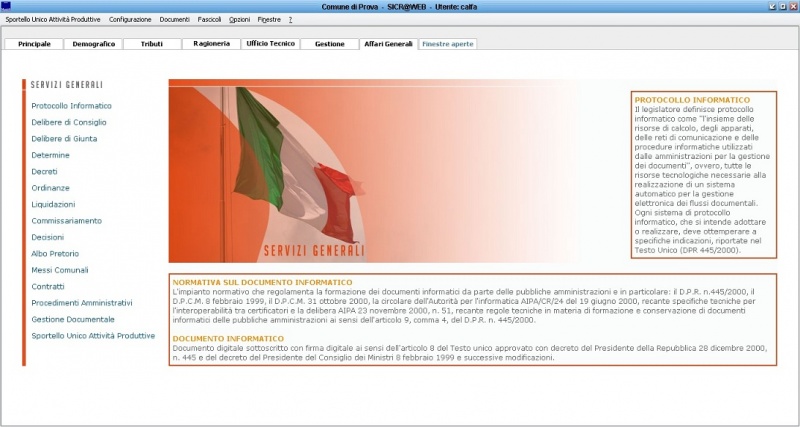This screenshot has width=800, height=427.
Task: Open the Contratti link
Action: click(48, 287)
